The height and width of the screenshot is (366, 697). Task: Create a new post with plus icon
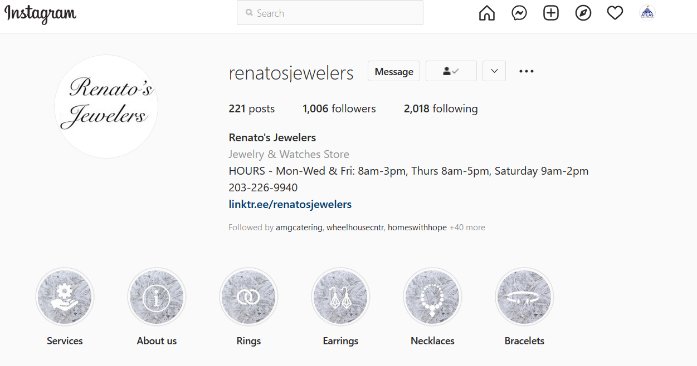(551, 13)
